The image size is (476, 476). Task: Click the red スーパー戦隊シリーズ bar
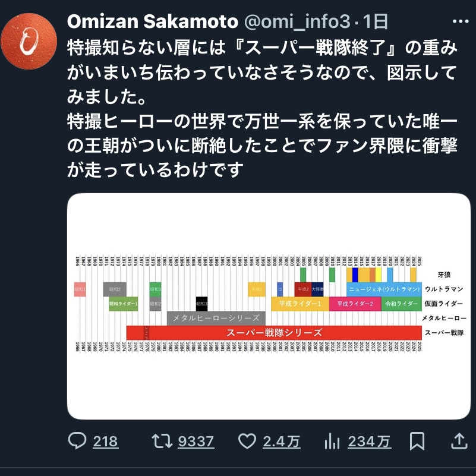pyautogui.click(x=273, y=333)
